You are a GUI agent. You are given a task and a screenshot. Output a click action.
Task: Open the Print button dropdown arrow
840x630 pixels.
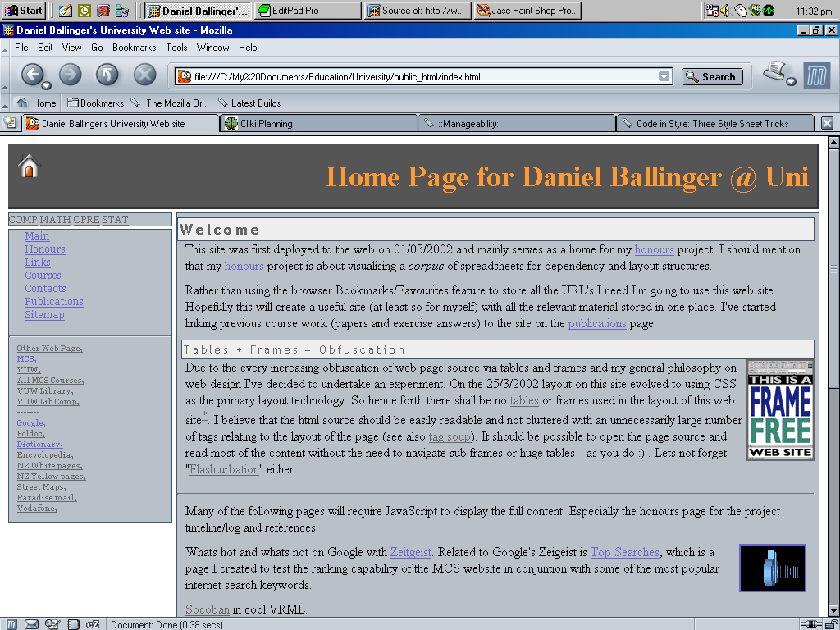point(792,81)
